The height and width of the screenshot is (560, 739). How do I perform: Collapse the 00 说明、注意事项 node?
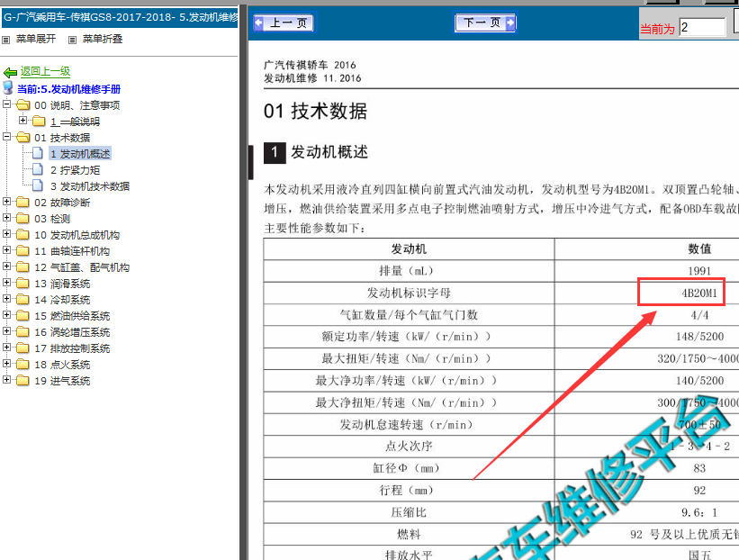tap(6, 104)
